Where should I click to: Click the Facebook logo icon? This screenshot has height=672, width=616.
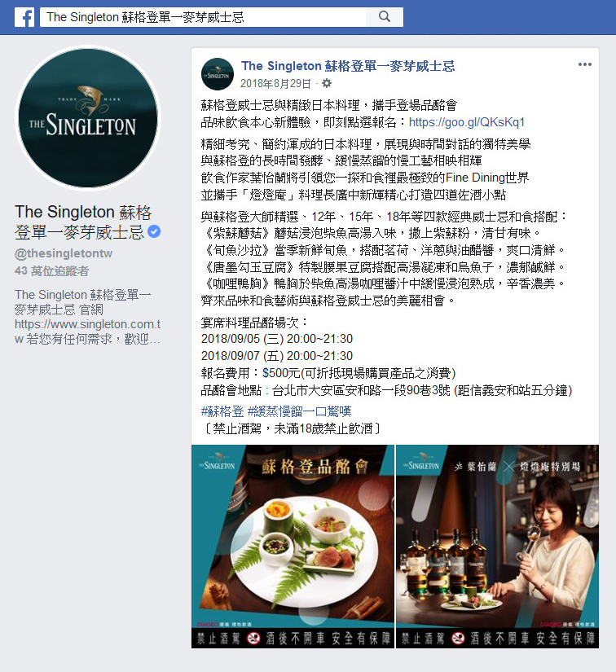pyautogui.click(x=24, y=17)
